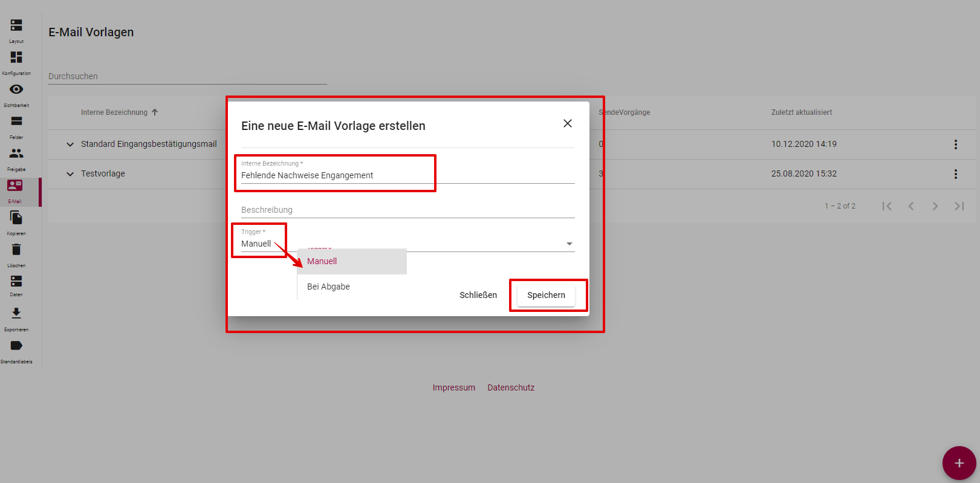Screen dimensions: 980x483
Task: Select the Bei Abgabe trigger option
Action: click(352, 287)
